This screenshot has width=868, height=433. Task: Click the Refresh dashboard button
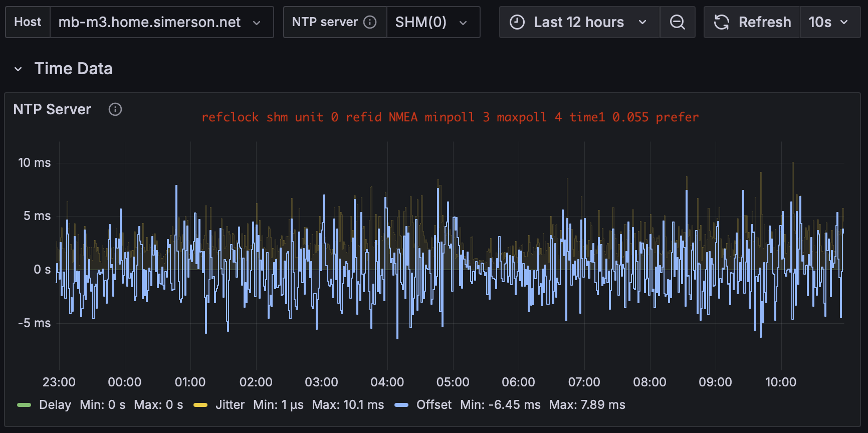753,22
